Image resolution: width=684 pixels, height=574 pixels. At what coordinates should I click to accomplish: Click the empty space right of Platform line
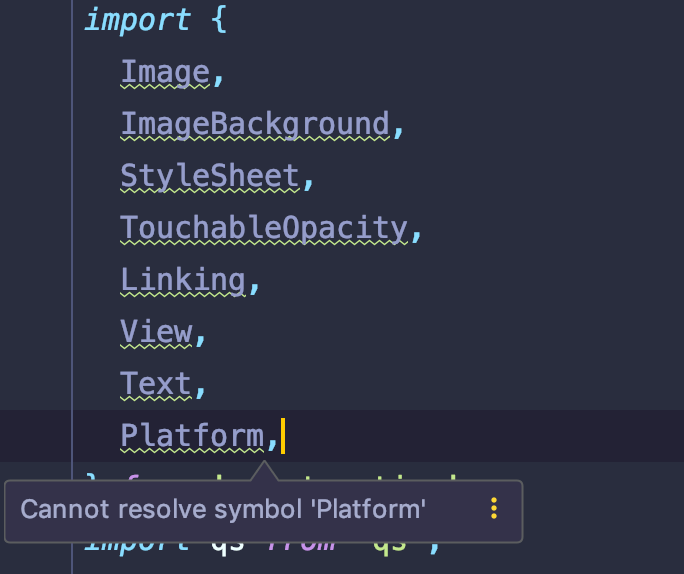pyautogui.click(x=480, y=436)
